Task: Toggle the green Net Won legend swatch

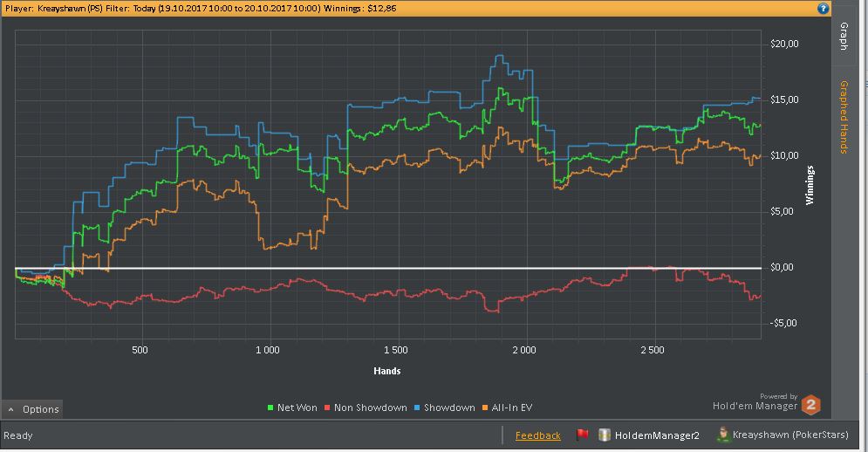Action: click(x=270, y=407)
